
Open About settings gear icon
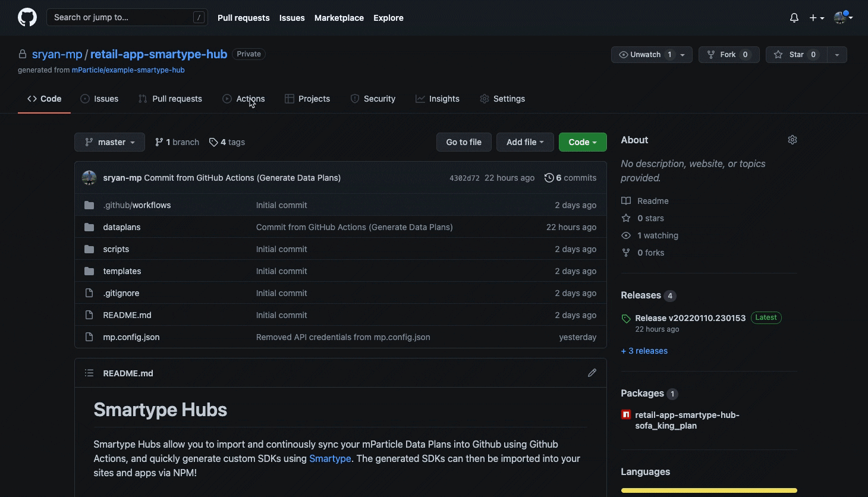[x=792, y=140]
